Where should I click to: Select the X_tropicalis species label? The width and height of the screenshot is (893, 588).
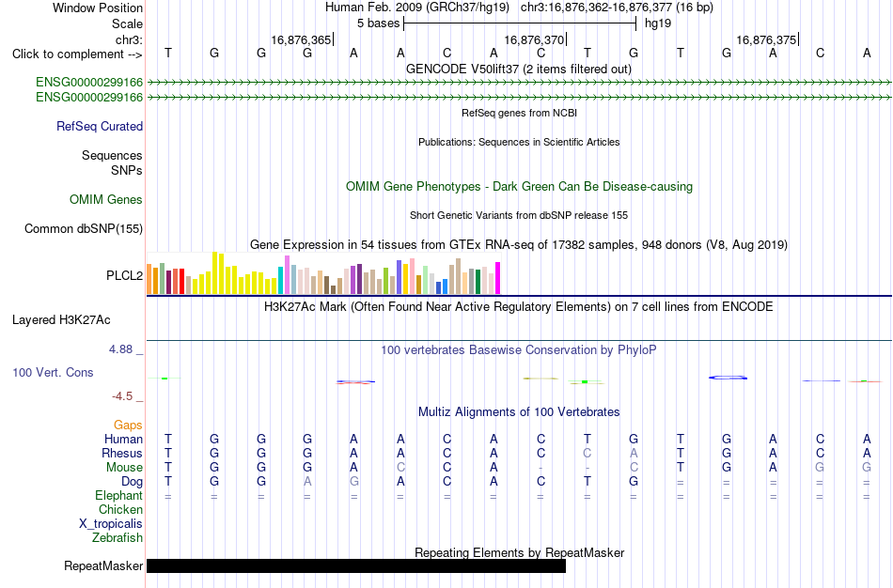(111, 524)
